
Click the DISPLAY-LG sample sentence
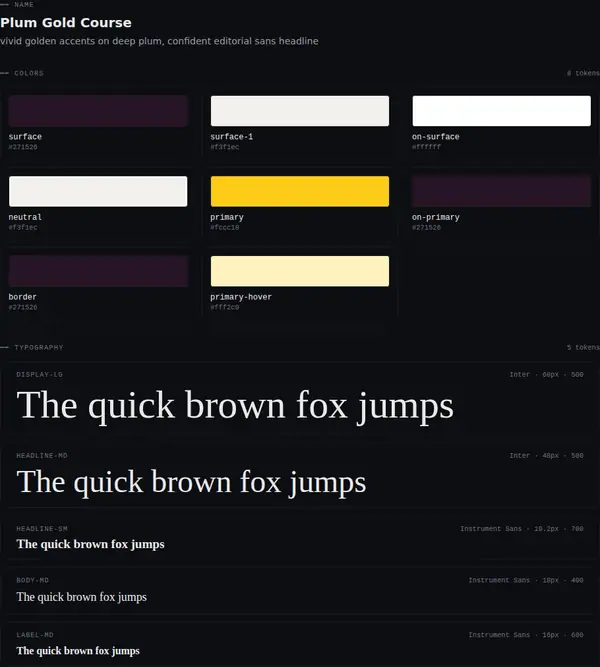pyautogui.click(x=235, y=406)
